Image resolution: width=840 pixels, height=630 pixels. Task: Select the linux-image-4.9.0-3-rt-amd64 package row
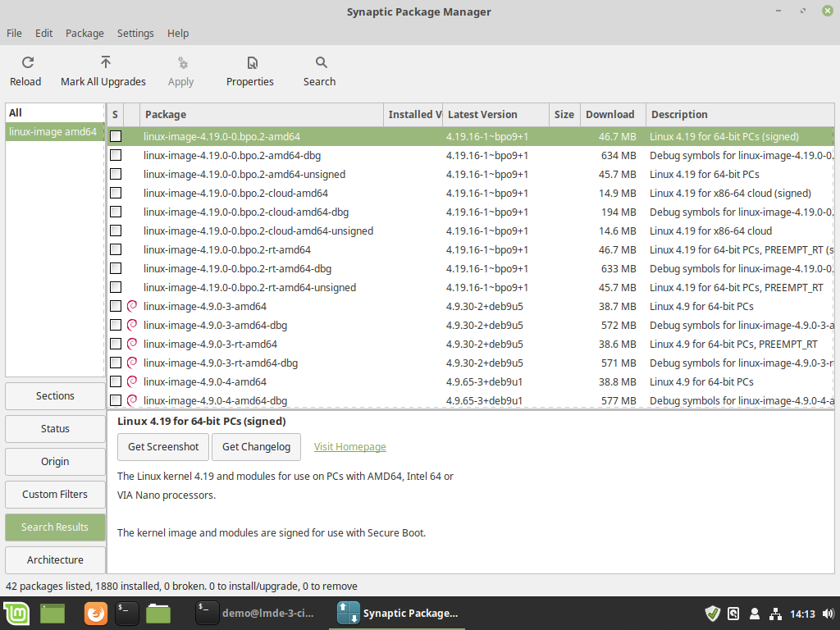click(x=470, y=344)
